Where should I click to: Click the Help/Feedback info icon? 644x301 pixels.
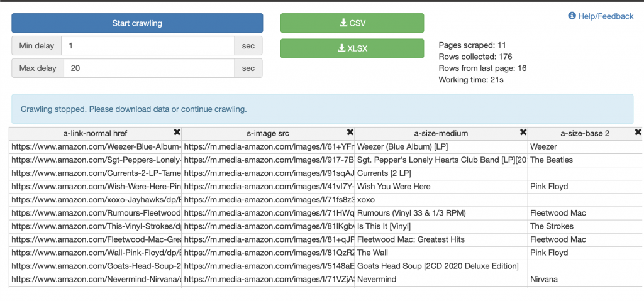tap(572, 16)
